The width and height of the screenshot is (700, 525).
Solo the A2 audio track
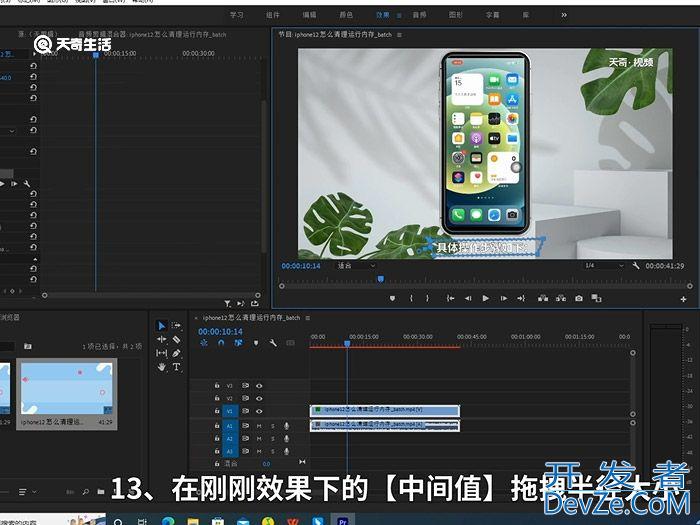tap(273, 439)
